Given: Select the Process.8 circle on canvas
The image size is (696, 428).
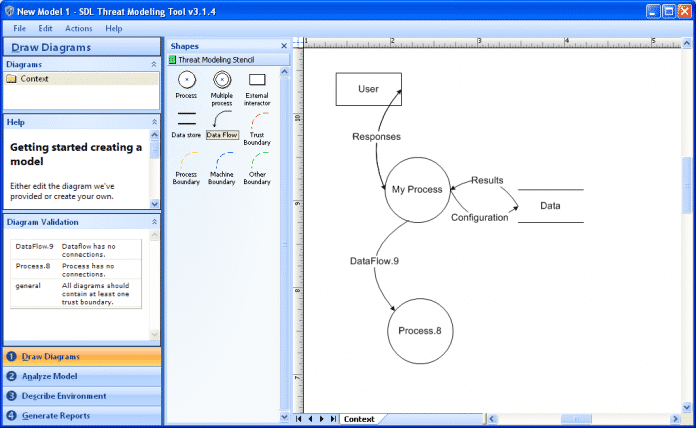Looking at the screenshot, I should tap(420, 331).
